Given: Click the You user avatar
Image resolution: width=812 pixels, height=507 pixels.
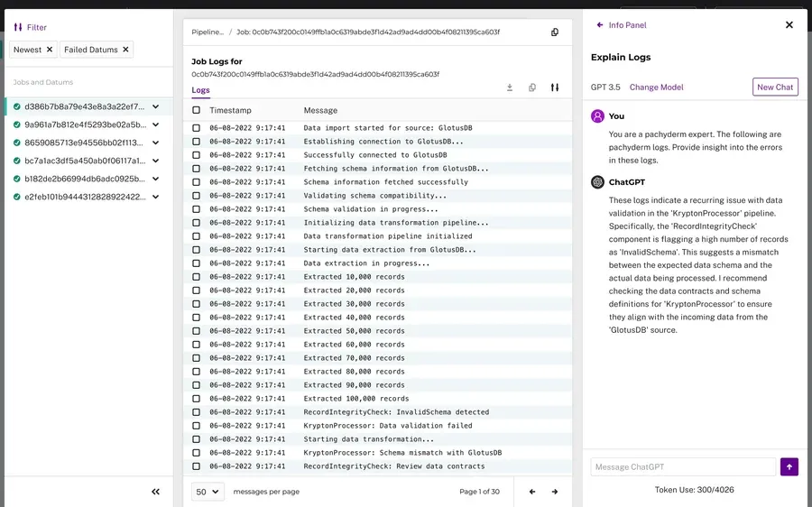Looking at the screenshot, I should 597,116.
